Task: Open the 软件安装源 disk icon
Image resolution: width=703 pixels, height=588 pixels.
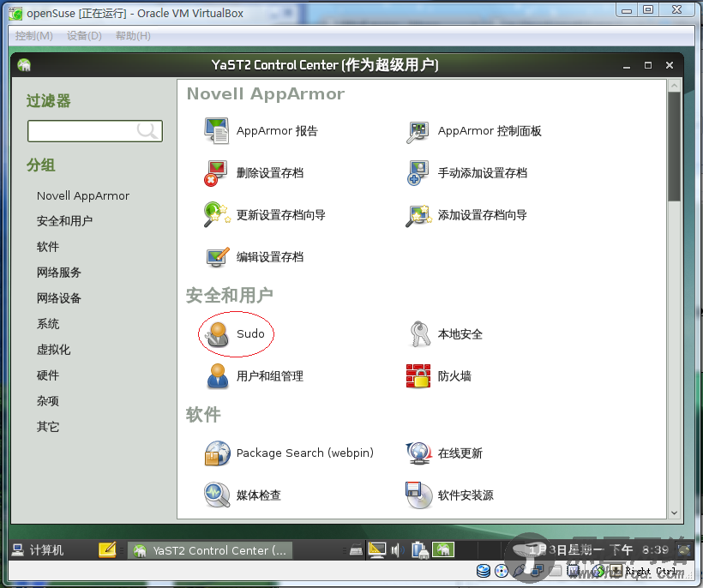Action: tap(418, 495)
